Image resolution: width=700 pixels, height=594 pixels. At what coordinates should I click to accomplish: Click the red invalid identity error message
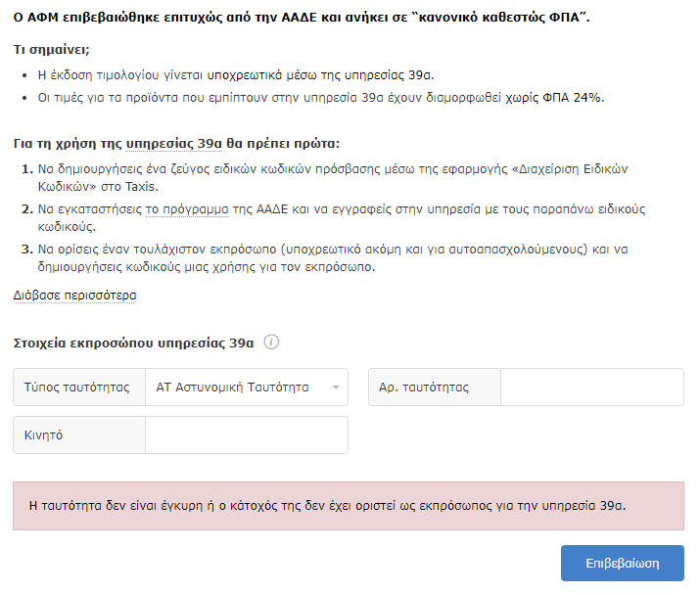[x=349, y=506]
